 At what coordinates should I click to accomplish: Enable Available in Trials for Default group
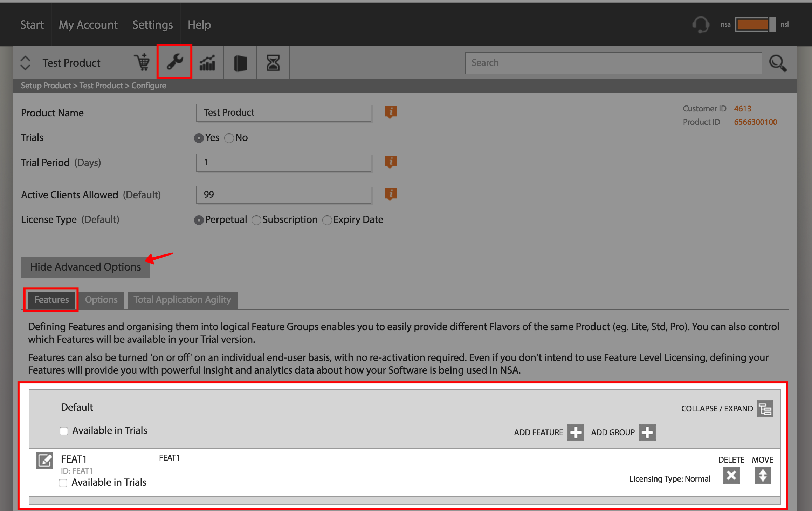[64, 431]
